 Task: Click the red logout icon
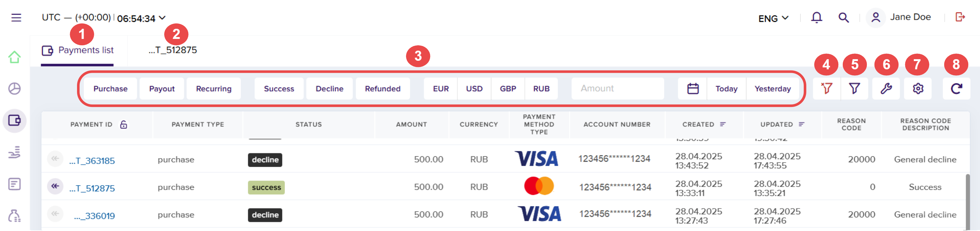pyautogui.click(x=960, y=17)
